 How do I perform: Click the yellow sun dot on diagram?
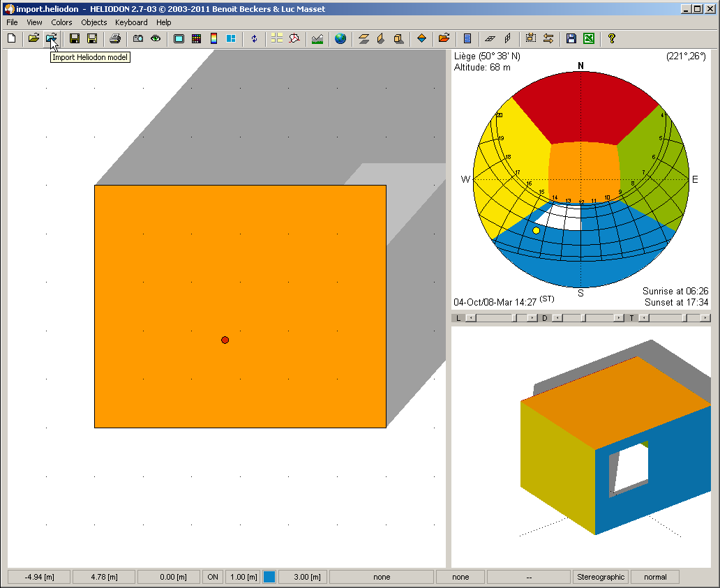(x=536, y=230)
